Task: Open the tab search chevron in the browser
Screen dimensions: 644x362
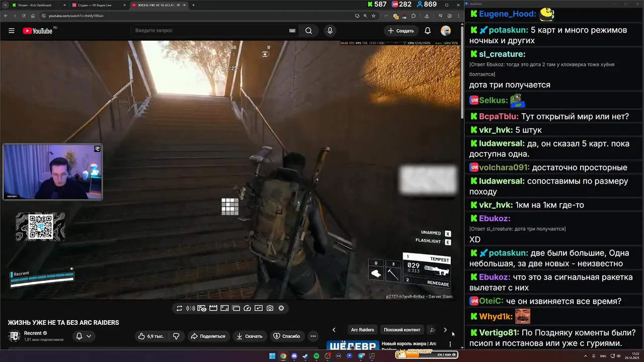Action: (5, 5)
